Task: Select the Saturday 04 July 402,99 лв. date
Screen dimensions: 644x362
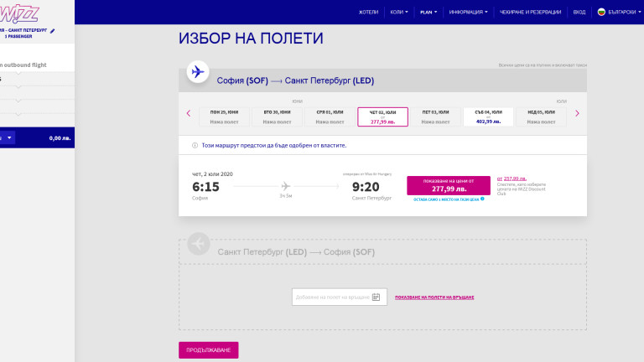Action: pyautogui.click(x=488, y=116)
